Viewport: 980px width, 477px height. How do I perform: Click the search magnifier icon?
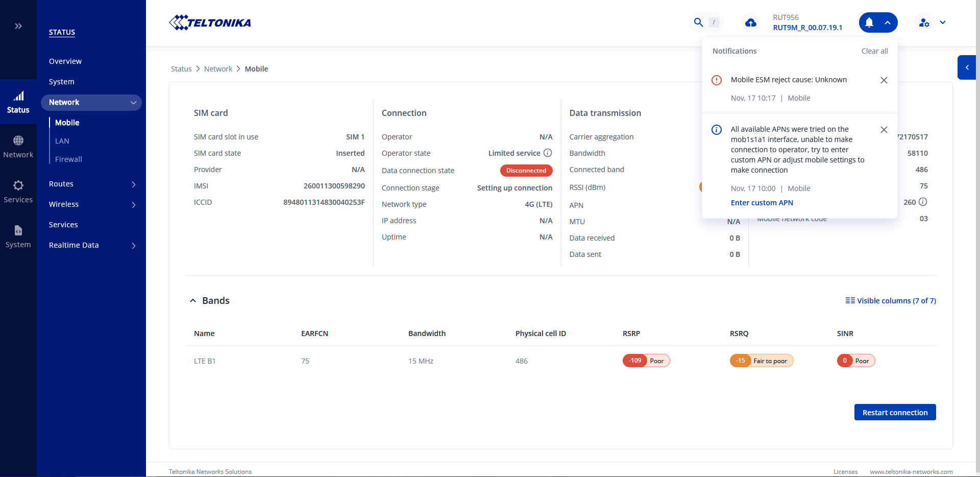[698, 22]
